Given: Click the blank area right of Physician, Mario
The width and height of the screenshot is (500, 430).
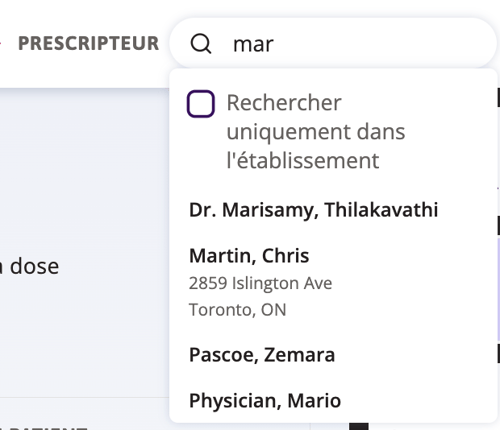Looking at the screenshot, I should point(417,400).
